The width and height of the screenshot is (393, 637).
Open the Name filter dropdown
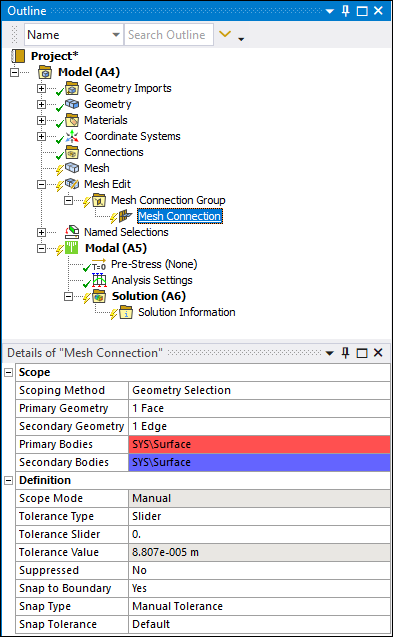coord(116,35)
